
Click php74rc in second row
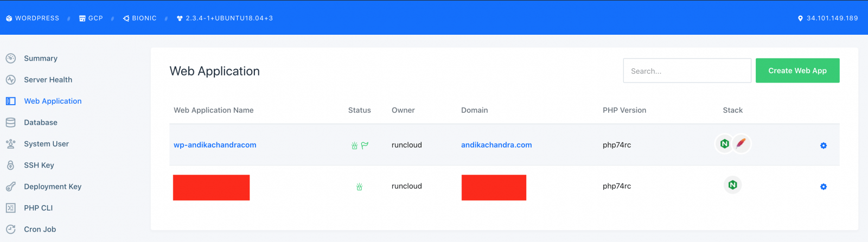tap(617, 186)
